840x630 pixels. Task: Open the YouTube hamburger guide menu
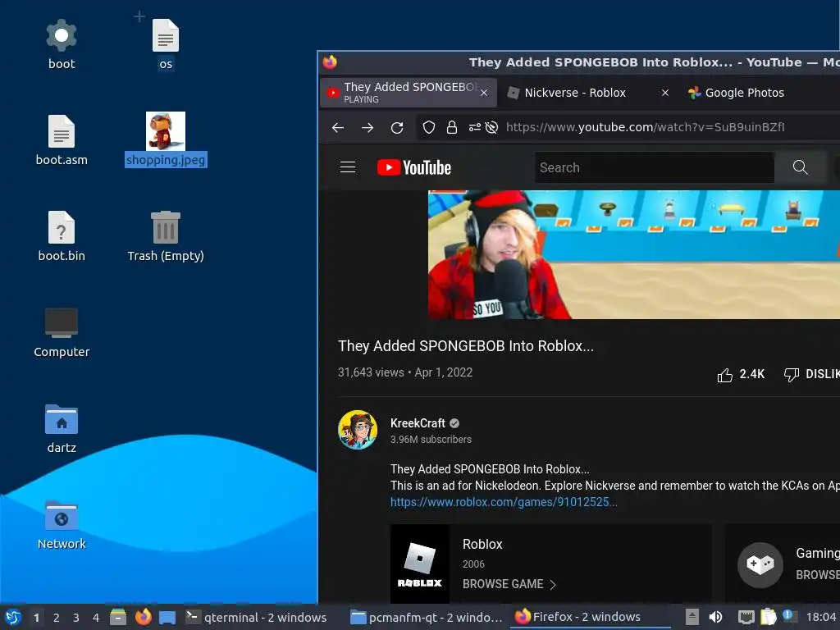coord(348,167)
